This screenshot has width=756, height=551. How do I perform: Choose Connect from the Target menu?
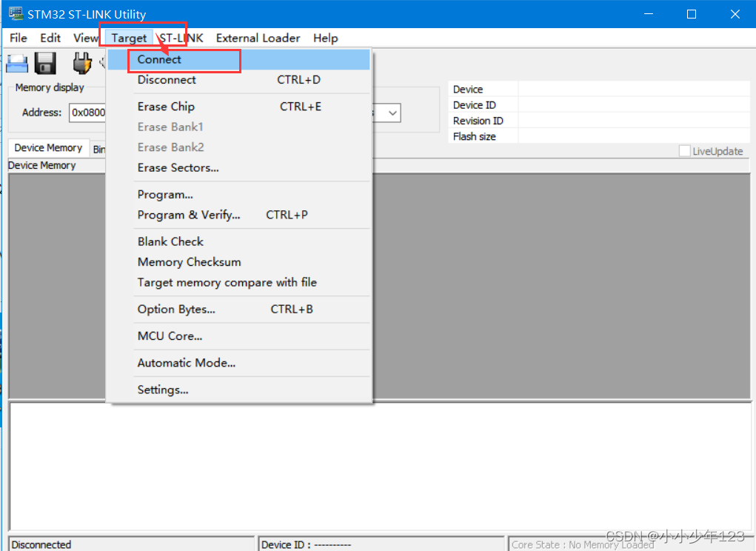238,60
